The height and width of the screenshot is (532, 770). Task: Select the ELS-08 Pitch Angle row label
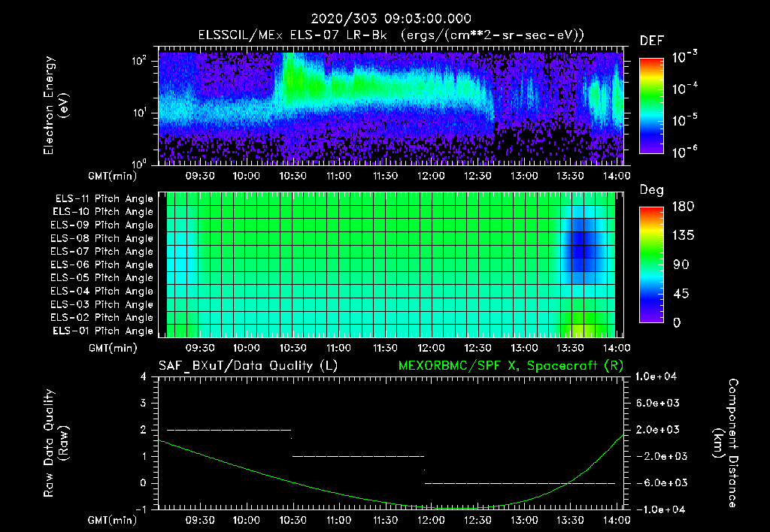pos(102,238)
